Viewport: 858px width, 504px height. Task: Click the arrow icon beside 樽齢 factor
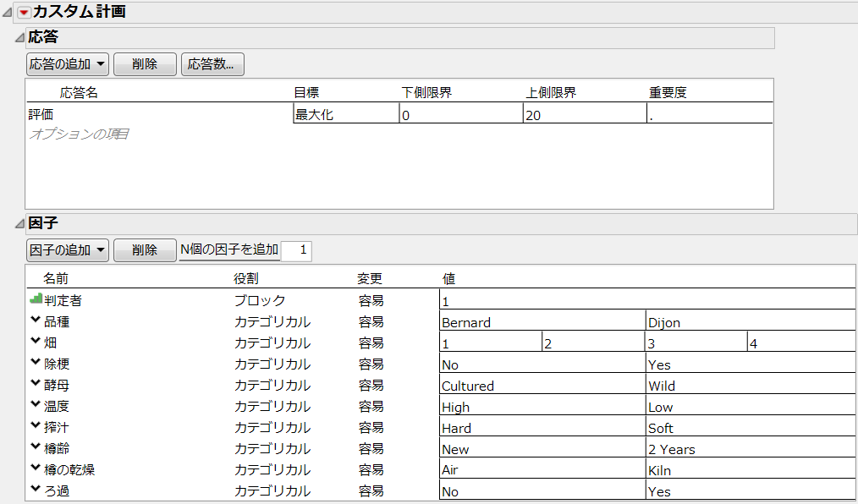point(36,447)
